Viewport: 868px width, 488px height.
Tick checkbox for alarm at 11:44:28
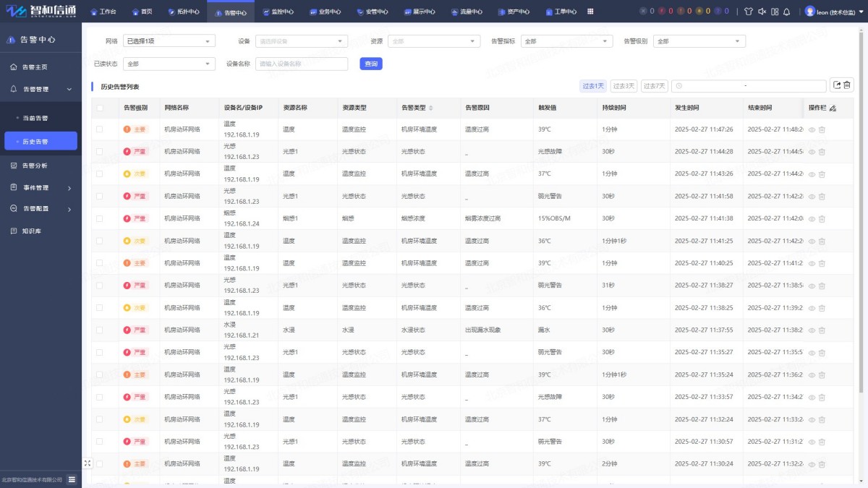coord(100,153)
